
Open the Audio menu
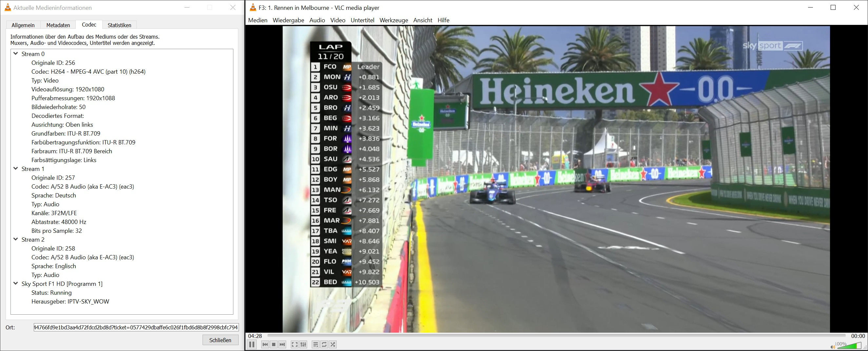pos(317,20)
